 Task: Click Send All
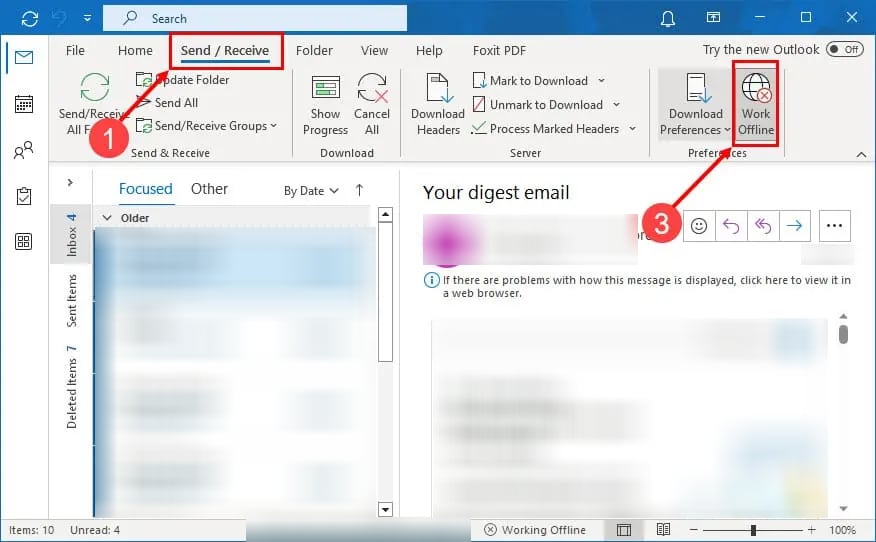[x=167, y=103]
